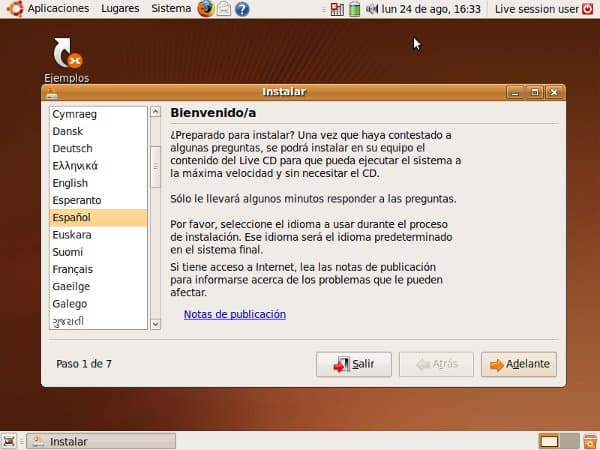Open the Sistema menu

click(x=170, y=9)
